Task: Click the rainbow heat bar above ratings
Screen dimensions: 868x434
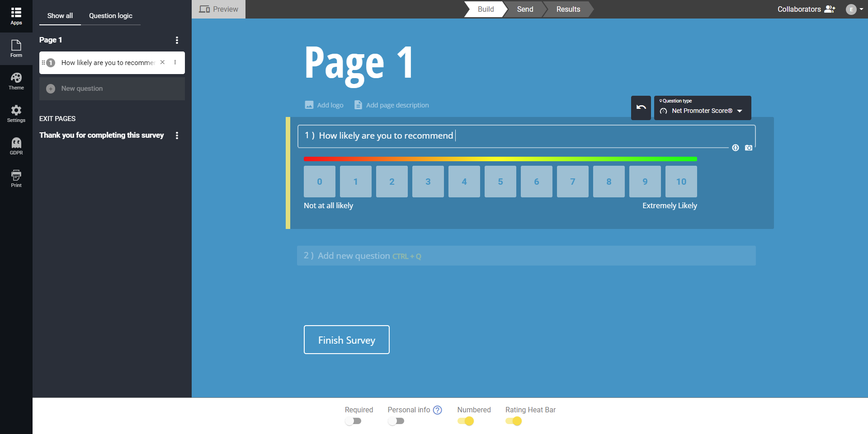Action: [500, 159]
